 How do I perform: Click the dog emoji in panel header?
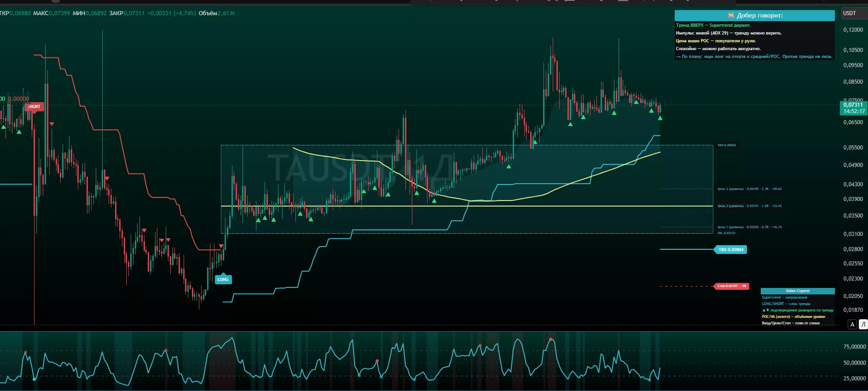click(x=731, y=16)
